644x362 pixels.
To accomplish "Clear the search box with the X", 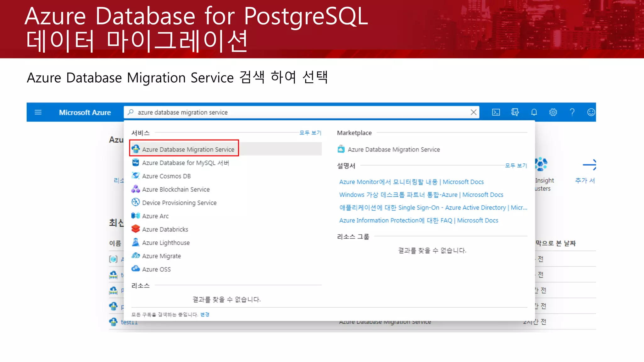I will click(x=474, y=112).
